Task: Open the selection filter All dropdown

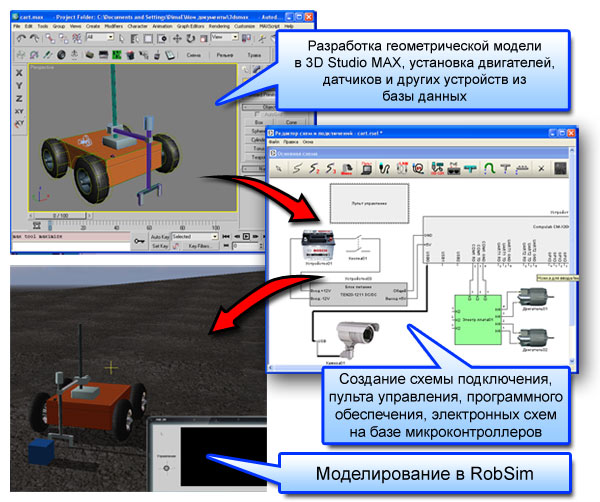Action: point(100,37)
